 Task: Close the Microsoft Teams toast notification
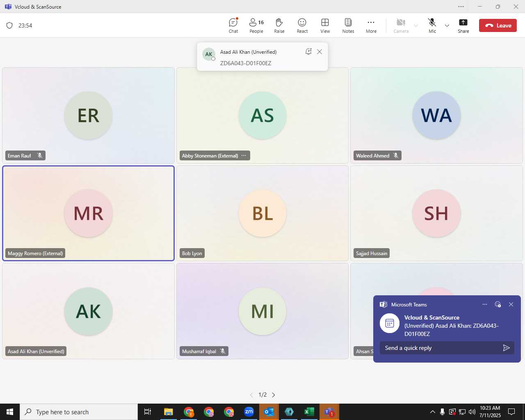(511, 304)
